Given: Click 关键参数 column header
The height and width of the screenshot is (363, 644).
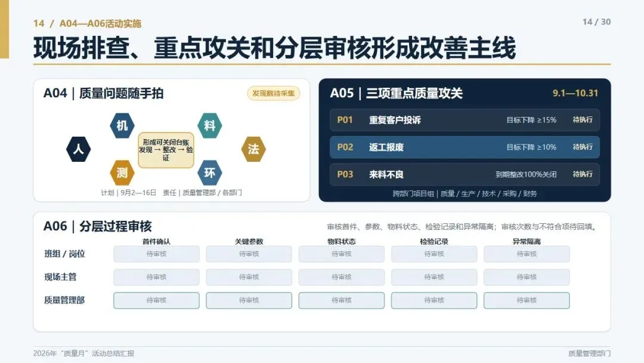Looking at the screenshot, I should click(249, 241).
